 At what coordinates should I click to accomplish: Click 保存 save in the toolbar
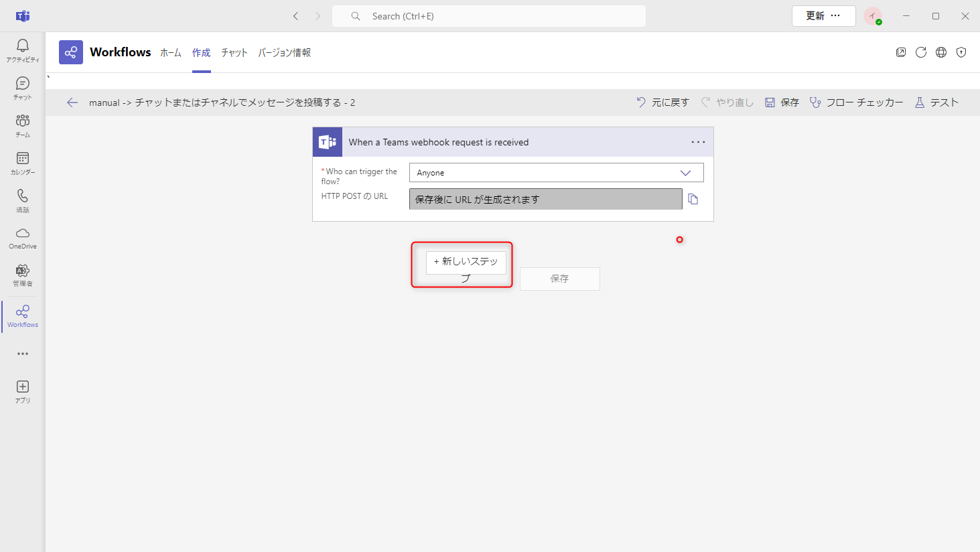782,102
